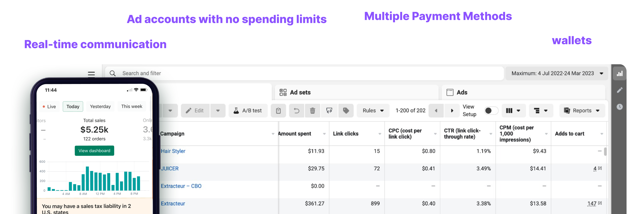The image size is (644, 214).
Task: Switch to the Ads tab
Action: 462,93
